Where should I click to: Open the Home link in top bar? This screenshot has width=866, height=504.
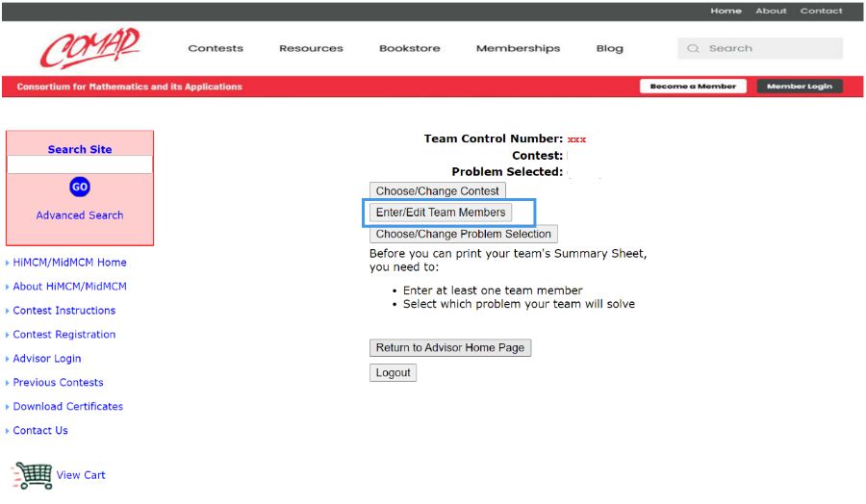(726, 11)
